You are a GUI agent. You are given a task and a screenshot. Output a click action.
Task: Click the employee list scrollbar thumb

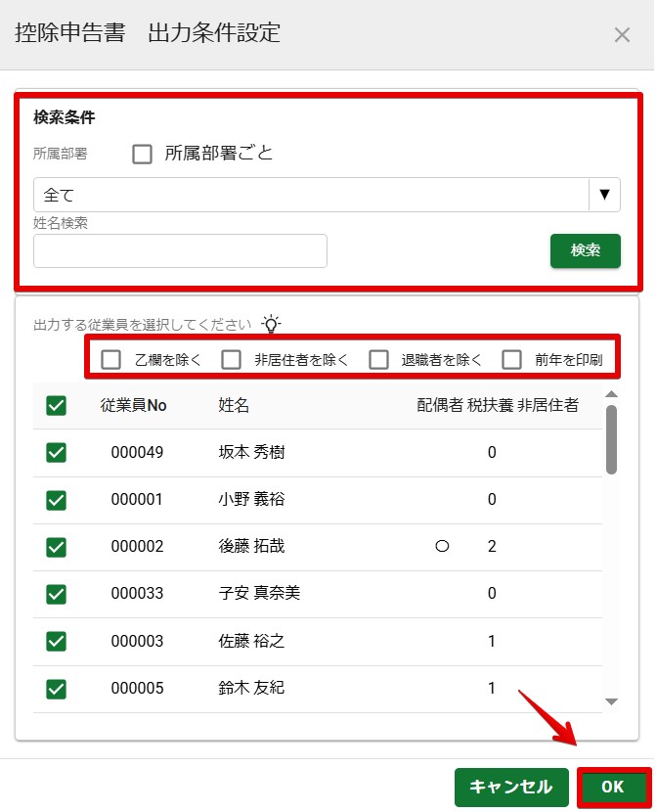(611, 439)
